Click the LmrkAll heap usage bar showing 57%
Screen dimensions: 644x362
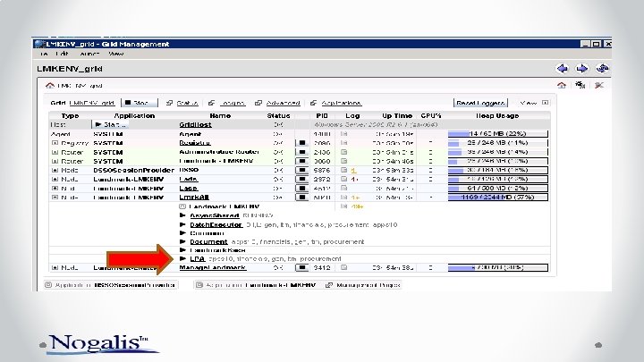point(498,197)
